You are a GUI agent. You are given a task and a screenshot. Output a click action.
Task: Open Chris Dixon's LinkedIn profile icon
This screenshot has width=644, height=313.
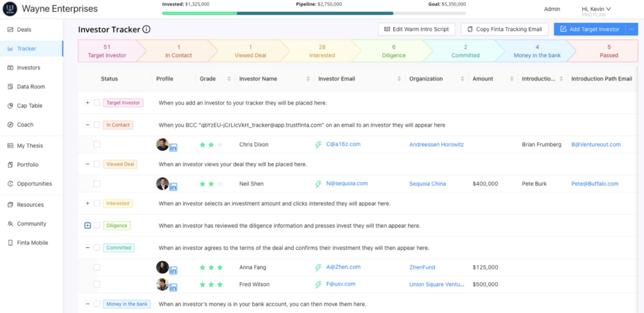(173, 148)
